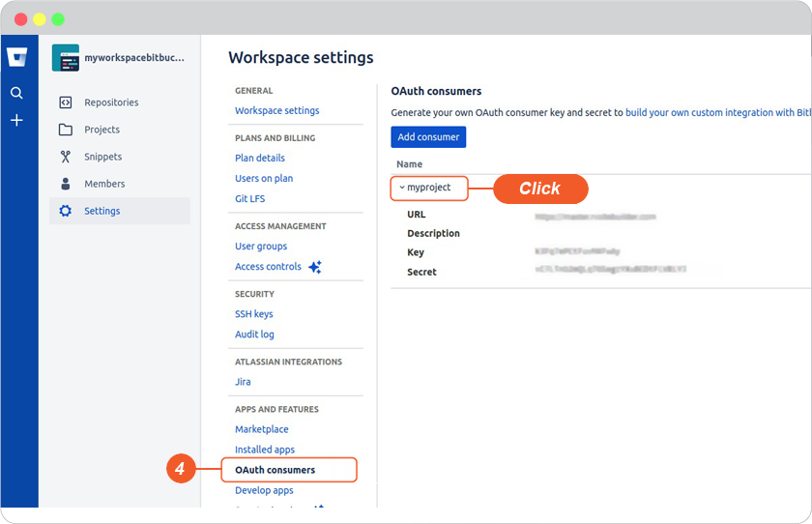Image resolution: width=812 pixels, height=524 pixels.
Task: Collapse the myproject consumer chevron
Action: click(402, 188)
